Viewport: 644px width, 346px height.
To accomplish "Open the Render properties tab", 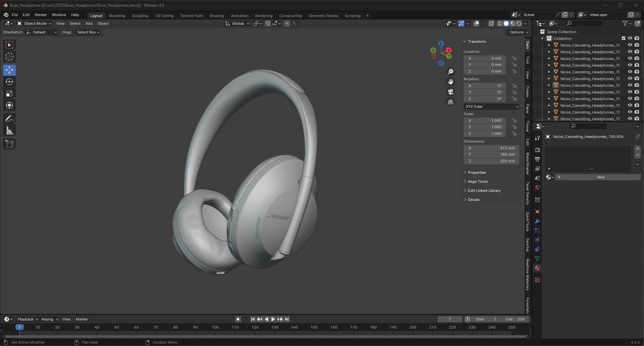I will click(537, 150).
